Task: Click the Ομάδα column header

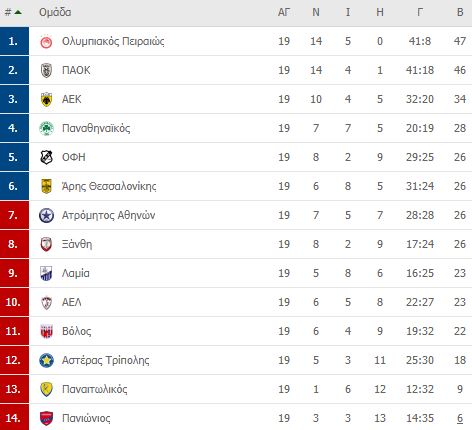Action: (55, 12)
